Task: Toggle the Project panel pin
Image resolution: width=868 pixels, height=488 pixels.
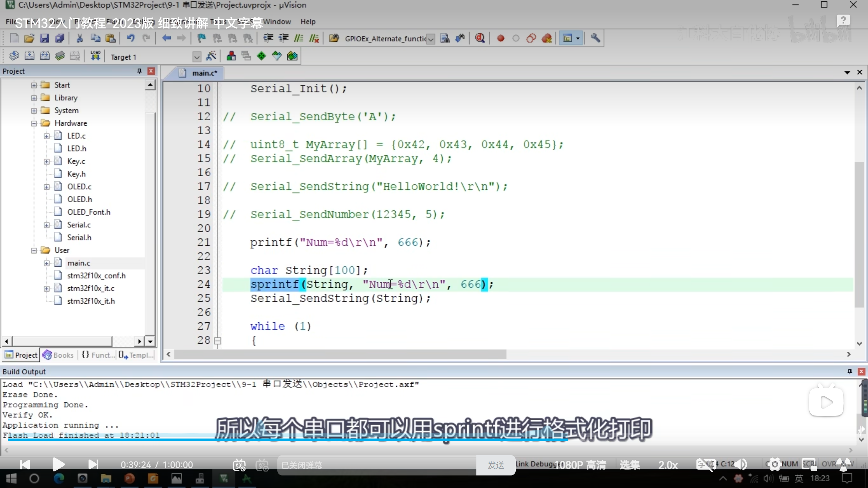Action: click(139, 71)
